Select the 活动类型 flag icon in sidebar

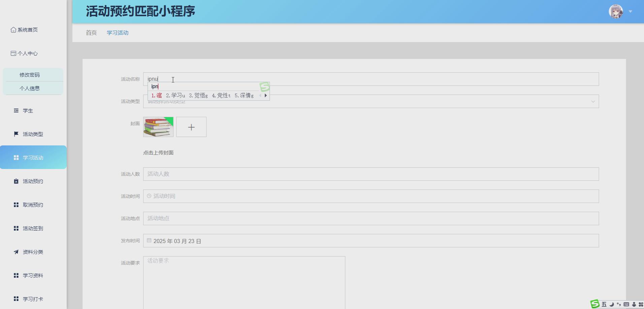tap(16, 134)
